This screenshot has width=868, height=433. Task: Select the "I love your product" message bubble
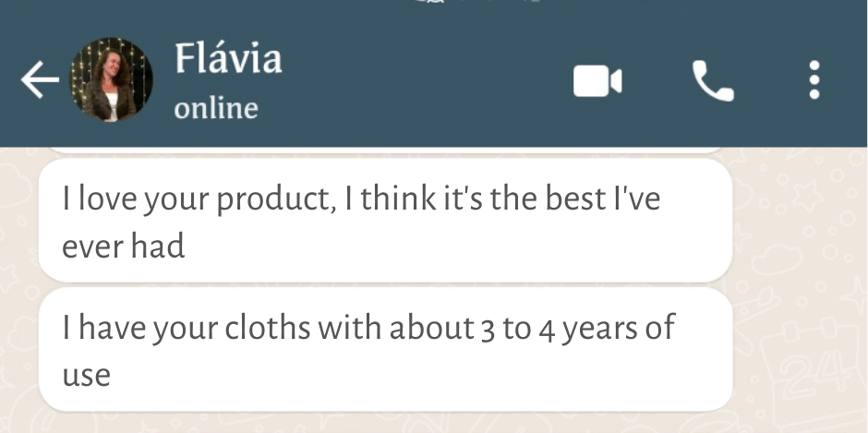[x=385, y=222]
